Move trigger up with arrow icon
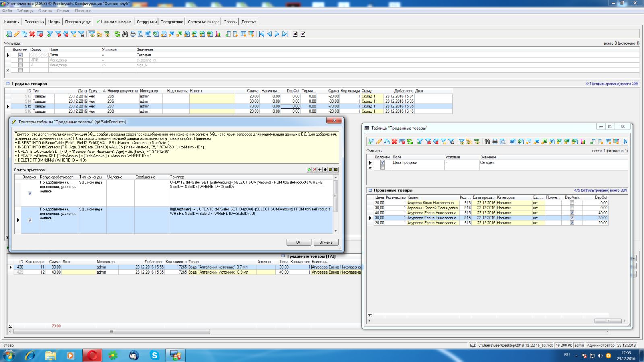This screenshot has width=644, height=362. click(x=320, y=170)
